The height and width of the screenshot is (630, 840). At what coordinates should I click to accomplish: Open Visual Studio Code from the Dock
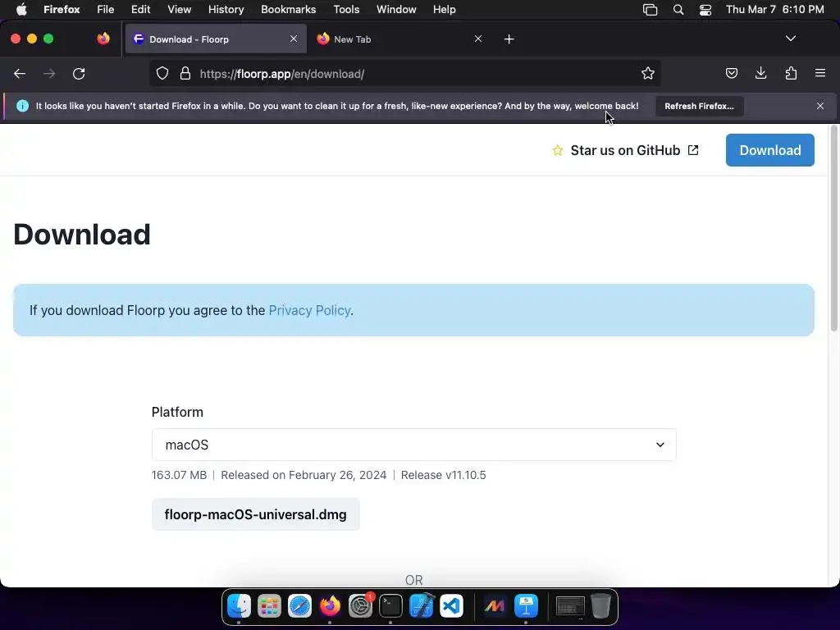(x=452, y=606)
